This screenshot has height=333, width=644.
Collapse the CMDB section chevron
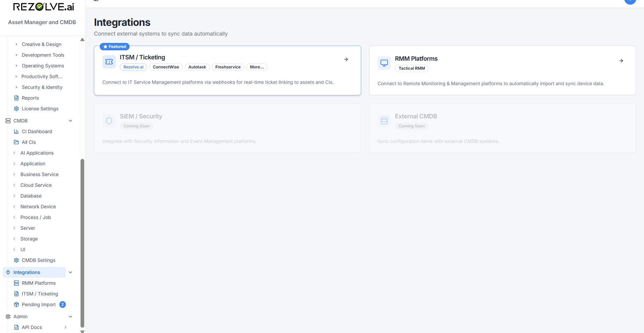pyautogui.click(x=70, y=121)
